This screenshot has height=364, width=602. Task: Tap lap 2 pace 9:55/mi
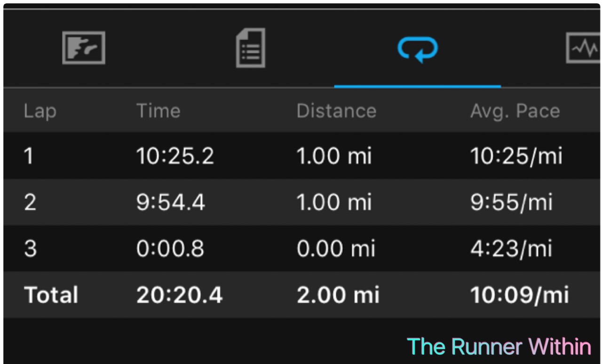coord(511,203)
